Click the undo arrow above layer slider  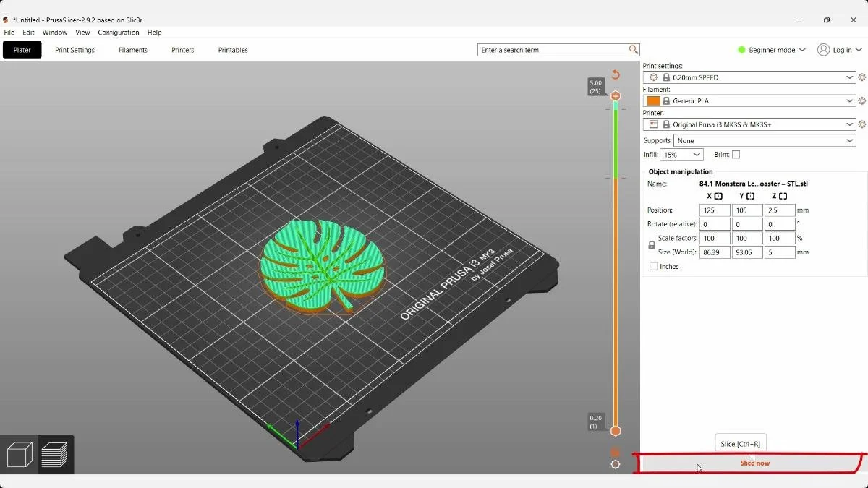[x=616, y=74]
